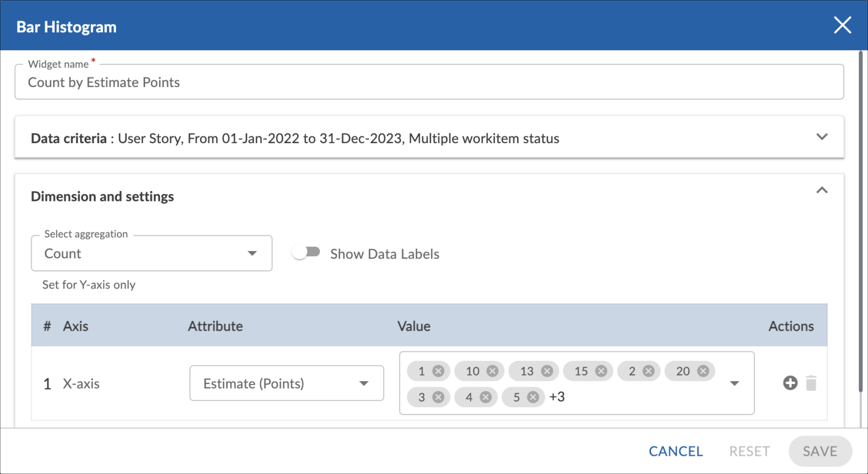This screenshot has width=868, height=474.
Task: Toggle the Show Data Labels switch
Action: click(306, 252)
